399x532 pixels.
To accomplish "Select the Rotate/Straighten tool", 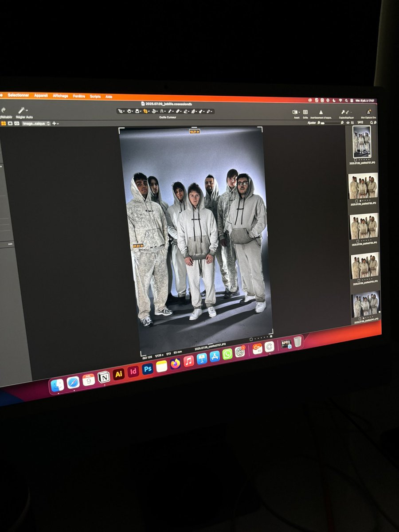I will coord(154,111).
